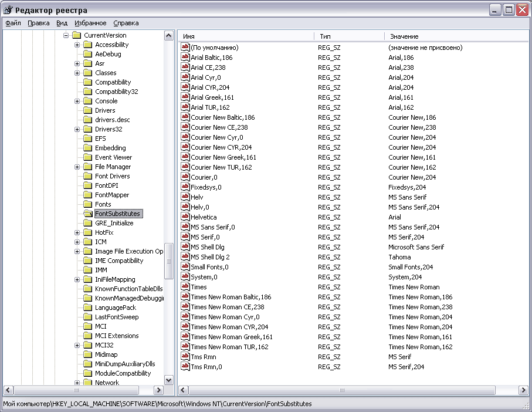Open the Файл menu
Image resolution: width=532 pixels, height=412 pixels.
point(13,23)
